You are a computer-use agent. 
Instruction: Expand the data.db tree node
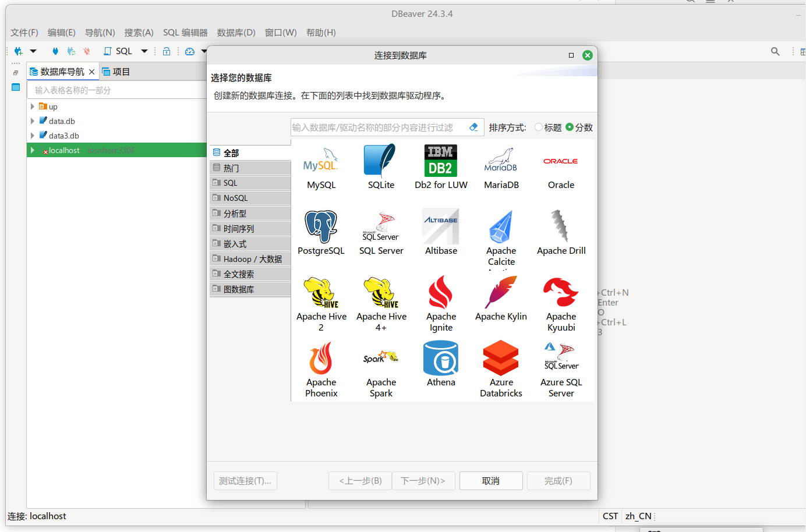click(33, 121)
